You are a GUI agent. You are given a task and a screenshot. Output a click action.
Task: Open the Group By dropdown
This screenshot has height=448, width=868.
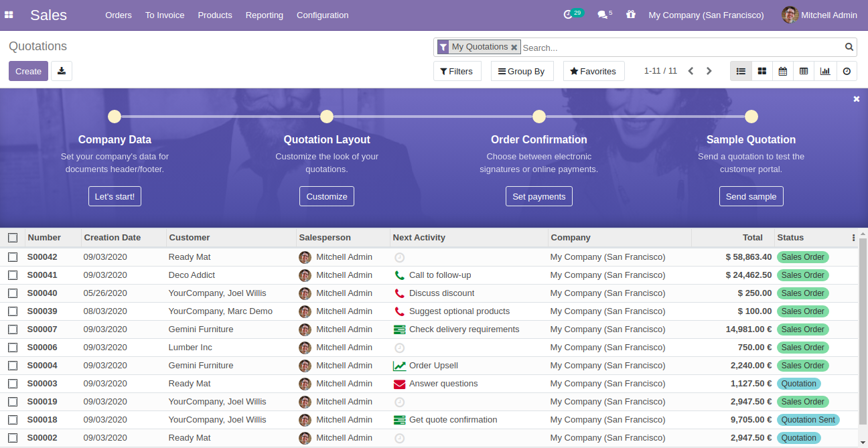pos(522,70)
